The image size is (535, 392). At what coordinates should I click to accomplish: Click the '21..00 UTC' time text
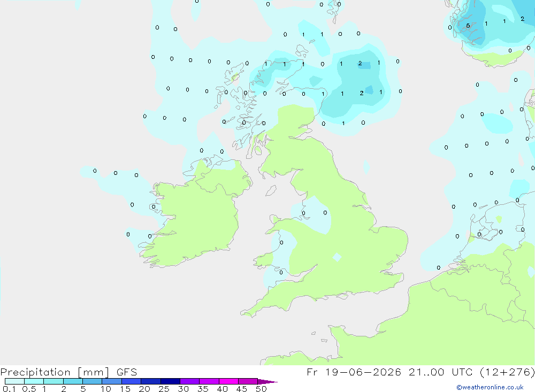coord(440,372)
